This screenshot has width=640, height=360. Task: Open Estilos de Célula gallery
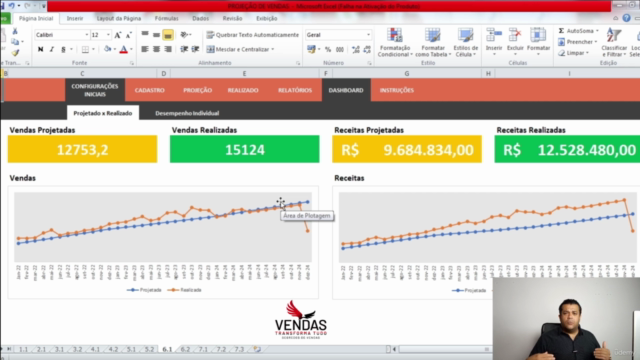click(x=465, y=42)
